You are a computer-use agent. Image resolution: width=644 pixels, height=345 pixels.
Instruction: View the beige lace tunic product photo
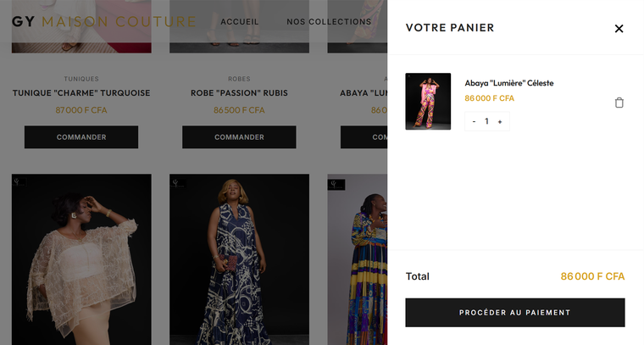(x=81, y=259)
